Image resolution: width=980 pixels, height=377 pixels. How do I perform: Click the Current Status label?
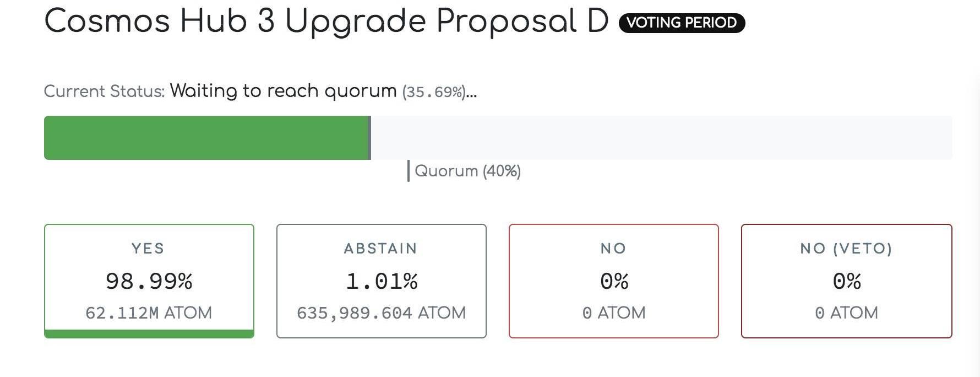(x=104, y=91)
